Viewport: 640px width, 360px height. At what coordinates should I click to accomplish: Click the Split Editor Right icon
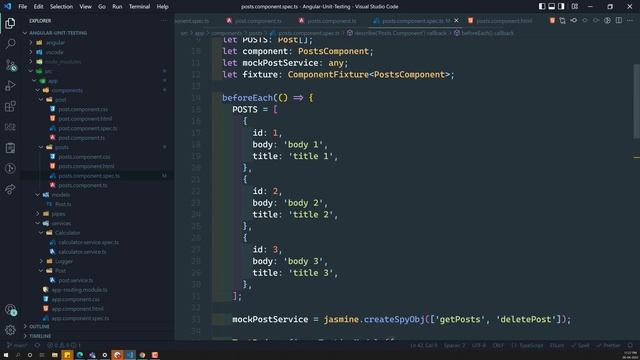[619, 20]
